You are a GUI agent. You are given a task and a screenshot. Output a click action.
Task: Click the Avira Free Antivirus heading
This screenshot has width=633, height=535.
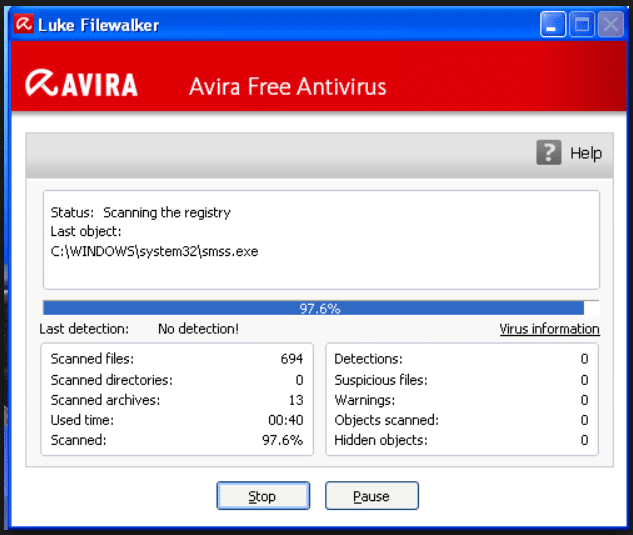[x=288, y=86]
